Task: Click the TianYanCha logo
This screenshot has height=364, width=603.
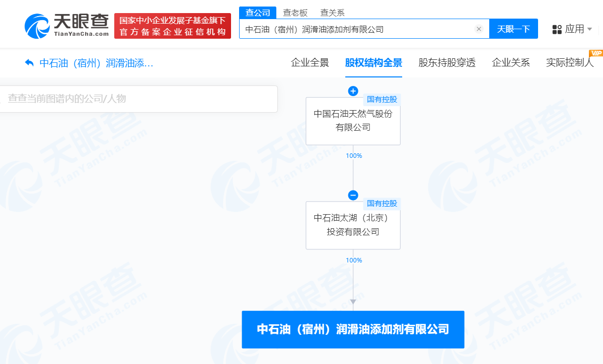Action: (x=67, y=26)
